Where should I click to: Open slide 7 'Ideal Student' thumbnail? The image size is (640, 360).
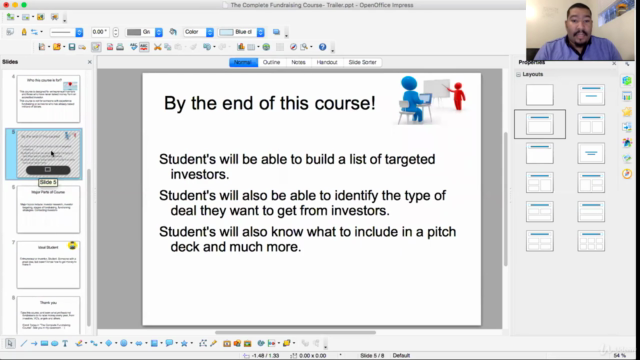tap(48, 264)
